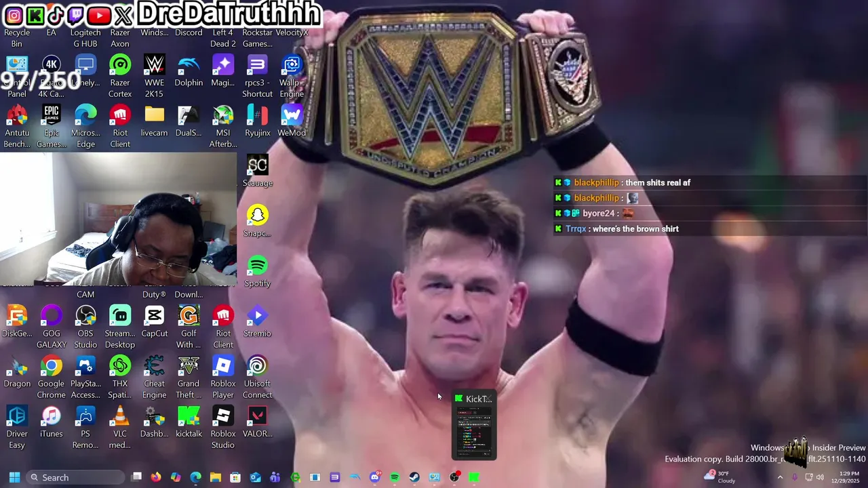Launch MSI Afterburner from the desktop
The height and width of the screenshot is (488, 868).
pos(223,126)
